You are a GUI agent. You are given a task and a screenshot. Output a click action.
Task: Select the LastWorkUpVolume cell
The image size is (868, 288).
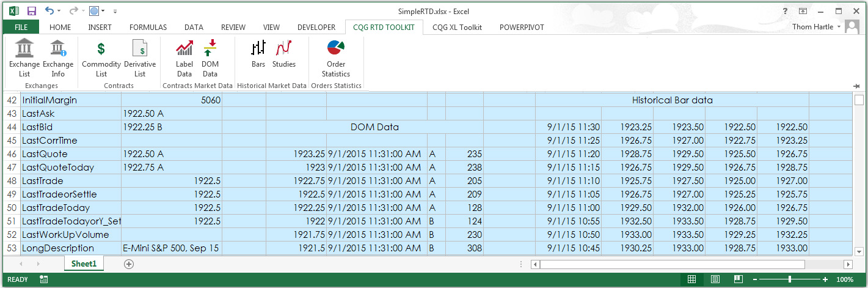[71, 235]
